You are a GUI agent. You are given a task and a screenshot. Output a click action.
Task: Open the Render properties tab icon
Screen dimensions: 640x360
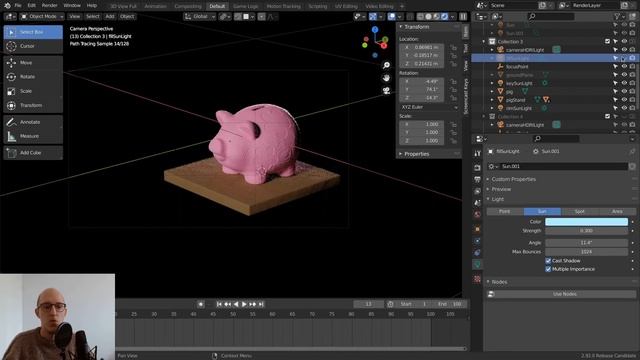[477, 168]
